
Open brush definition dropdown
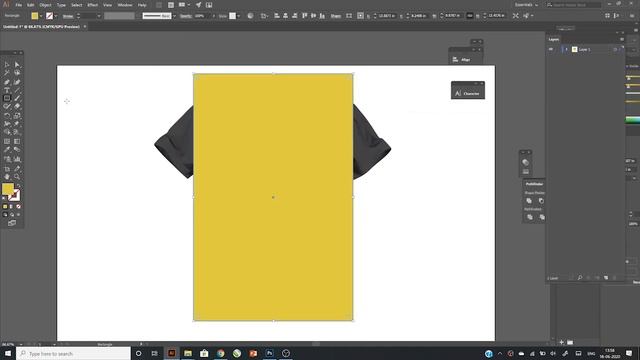click(174, 16)
